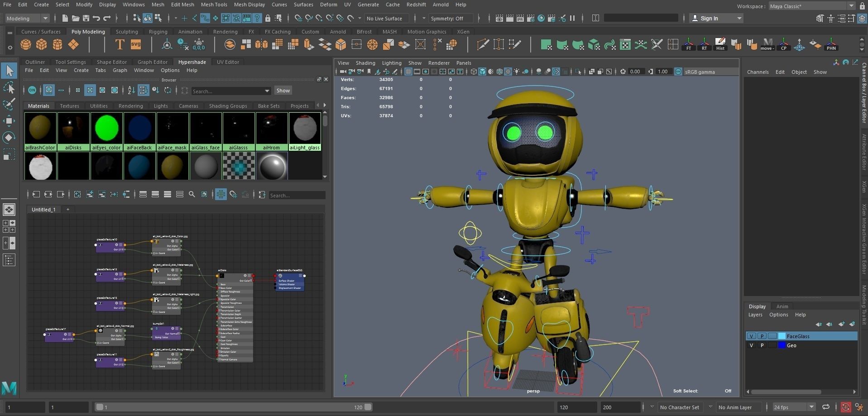Click the Redo arrow icon in status line
The width and height of the screenshot is (868, 416).
[x=107, y=18]
